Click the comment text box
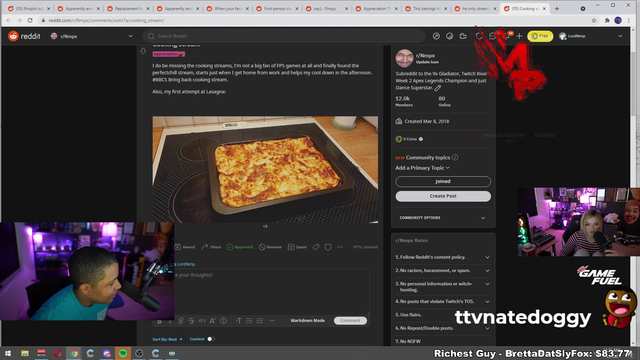Screen dimensions: 640x360 tap(271, 292)
